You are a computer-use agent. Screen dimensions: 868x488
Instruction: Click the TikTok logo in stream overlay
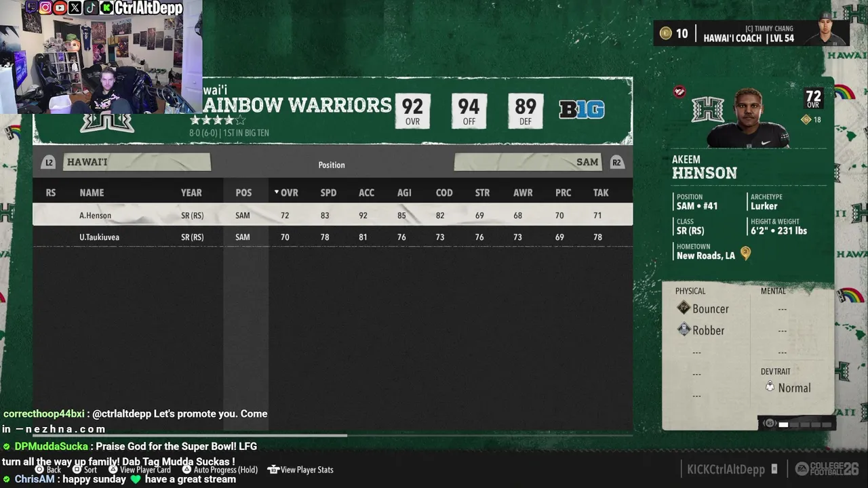[90, 7]
